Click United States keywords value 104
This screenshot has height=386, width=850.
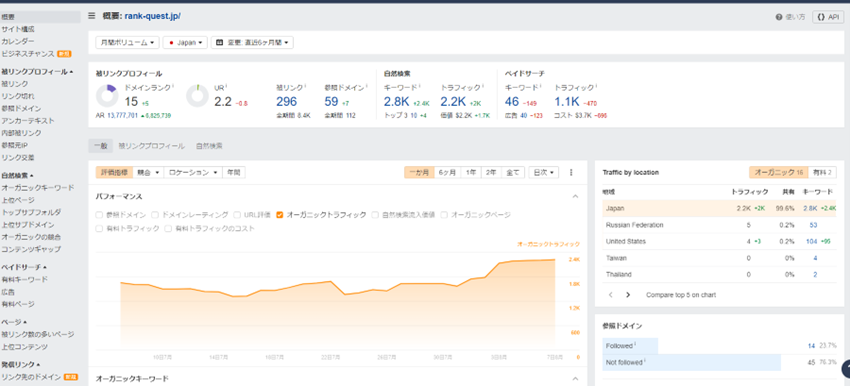click(x=812, y=241)
